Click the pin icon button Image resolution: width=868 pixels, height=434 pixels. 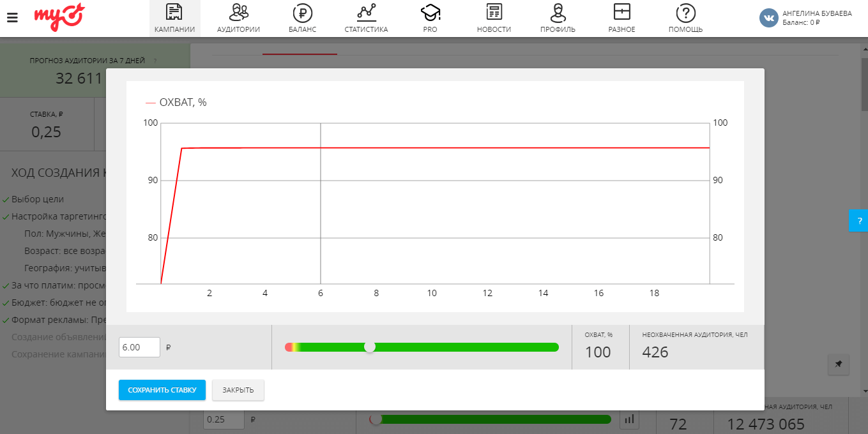pyautogui.click(x=838, y=364)
